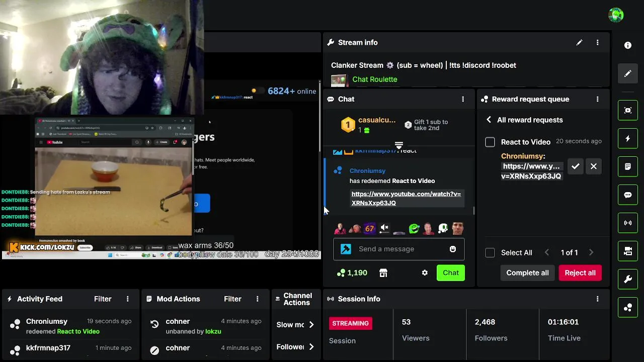The image size is (644, 362).
Task: Open the channel shop icon below chat
Action: tap(383, 273)
